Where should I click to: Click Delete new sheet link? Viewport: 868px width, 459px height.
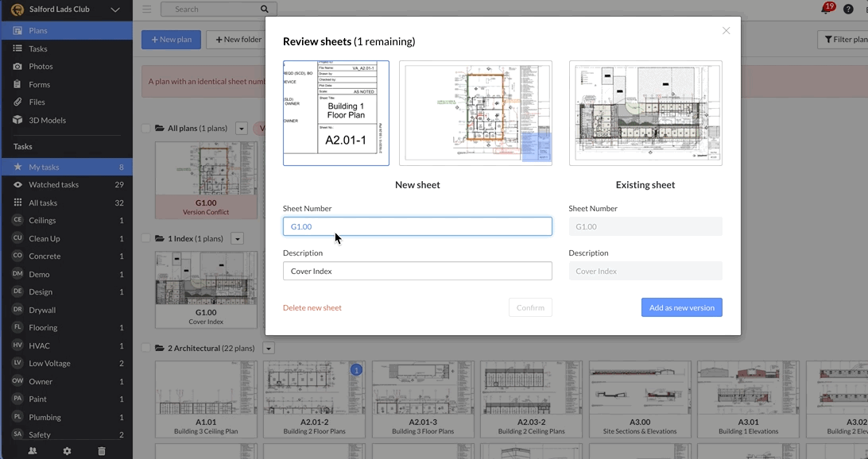pyautogui.click(x=312, y=307)
